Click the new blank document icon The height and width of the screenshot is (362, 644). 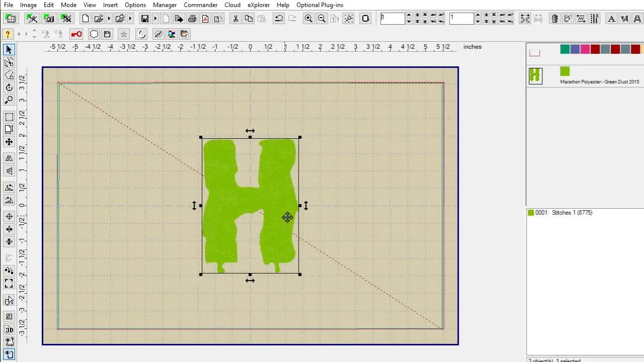(x=86, y=19)
